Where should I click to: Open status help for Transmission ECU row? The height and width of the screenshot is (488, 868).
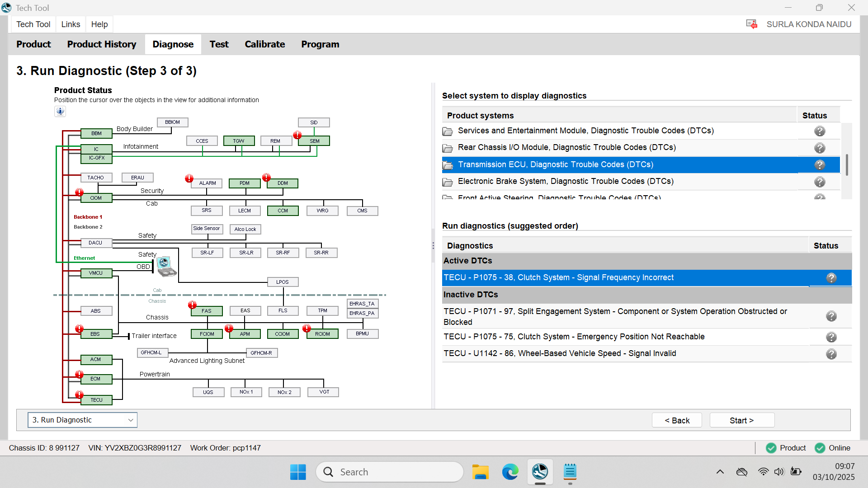(820, 165)
